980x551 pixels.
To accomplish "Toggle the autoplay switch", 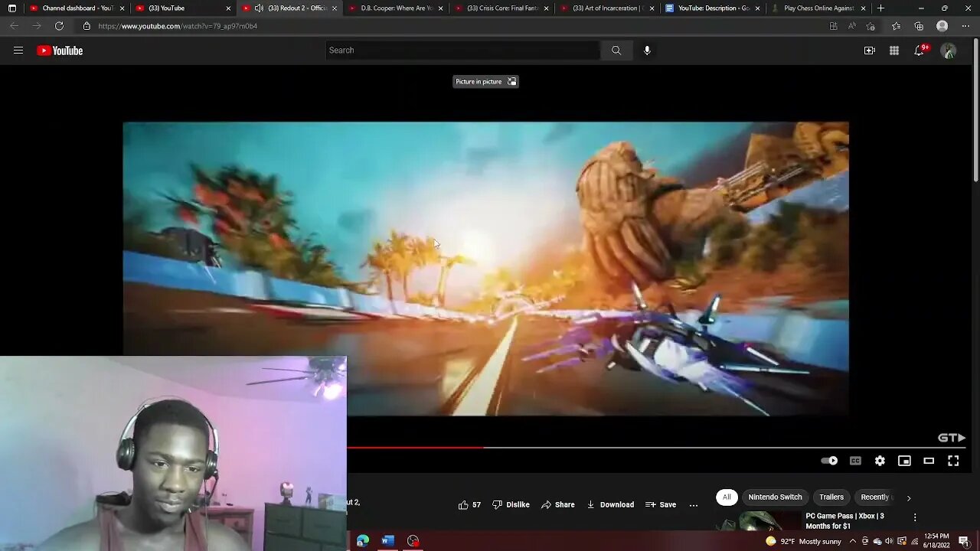I will point(829,461).
